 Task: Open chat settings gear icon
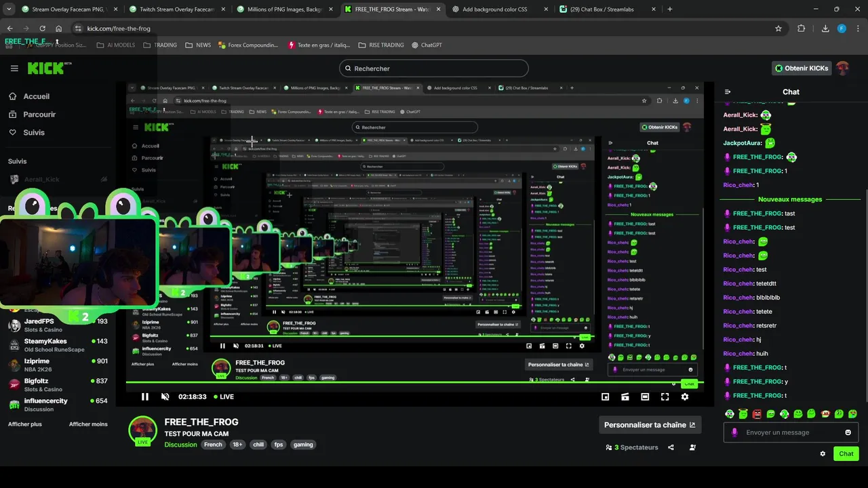pos(823,453)
